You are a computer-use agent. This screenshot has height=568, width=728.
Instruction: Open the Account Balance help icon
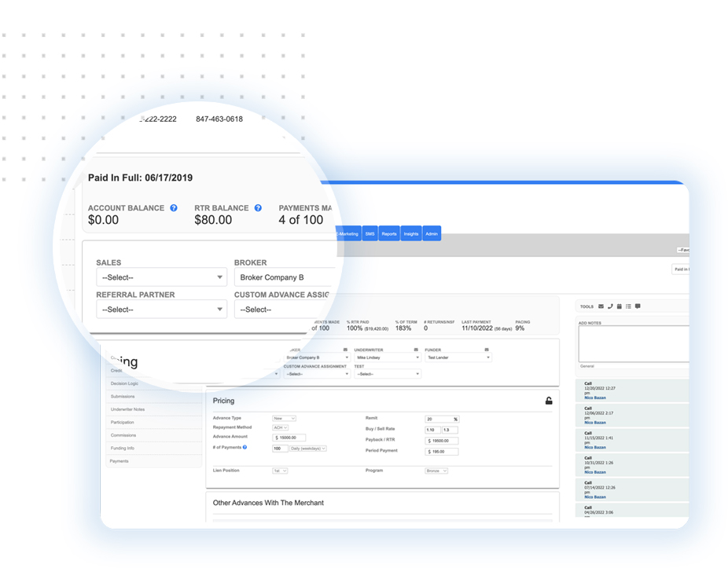[x=172, y=207]
